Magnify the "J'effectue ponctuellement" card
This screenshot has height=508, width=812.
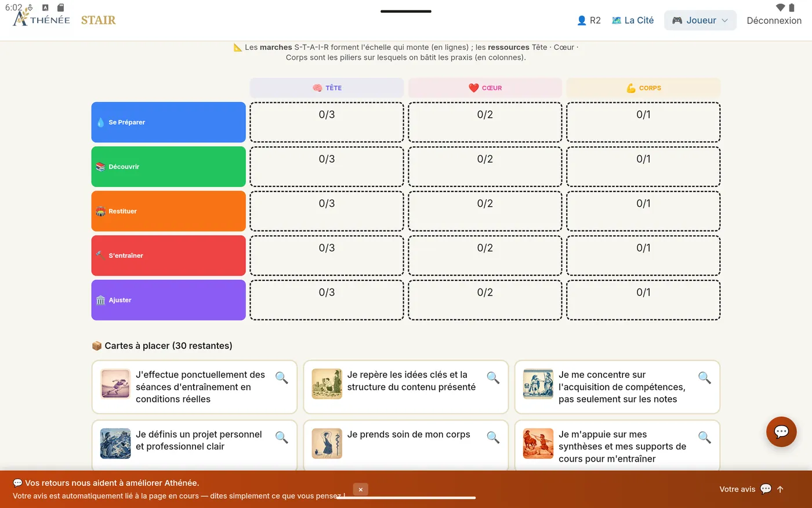click(282, 378)
